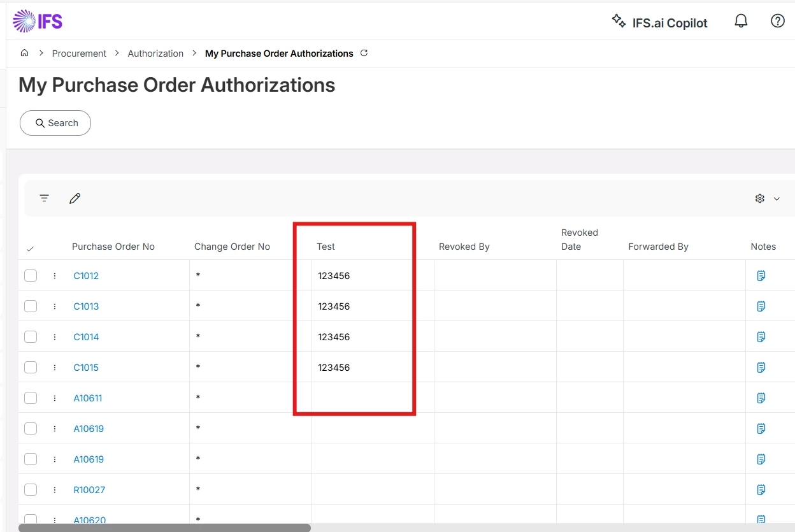The width and height of the screenshot is (795, 532).
Task: Select checkbox for row R10027
Action: pos(31,490)
